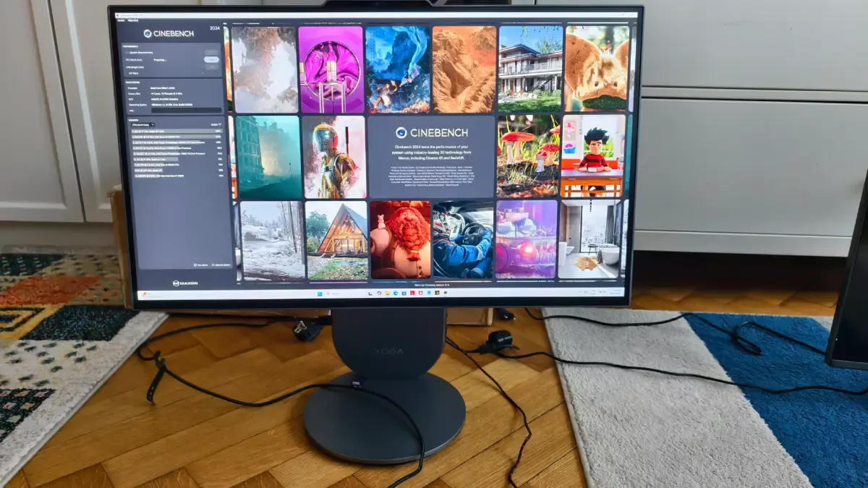The height and width of the screenshot is (488, 868).
Task: Click the taskbar Search box
Action: pos(337,294)
